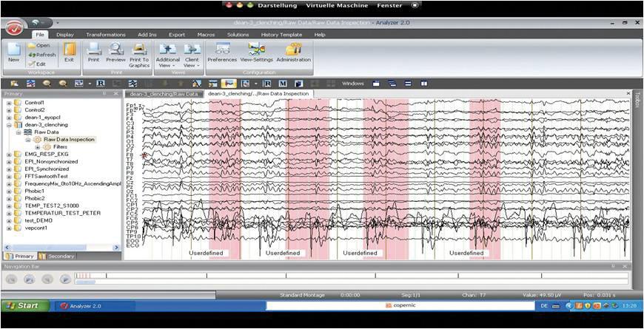Screen dimensions: 644x329
Task: Select the test_DEMO tree item
Action: coord(39,221)
